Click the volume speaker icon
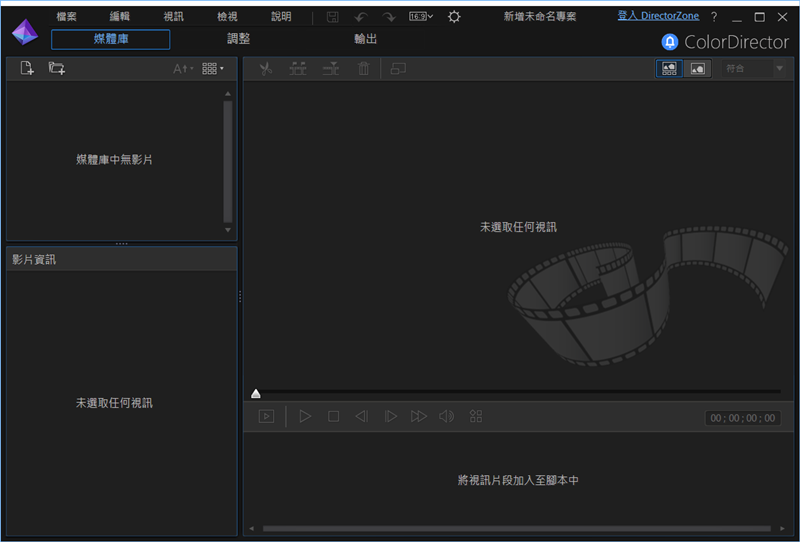This screenshot has width=800, height=542. [x=446, y=416]
